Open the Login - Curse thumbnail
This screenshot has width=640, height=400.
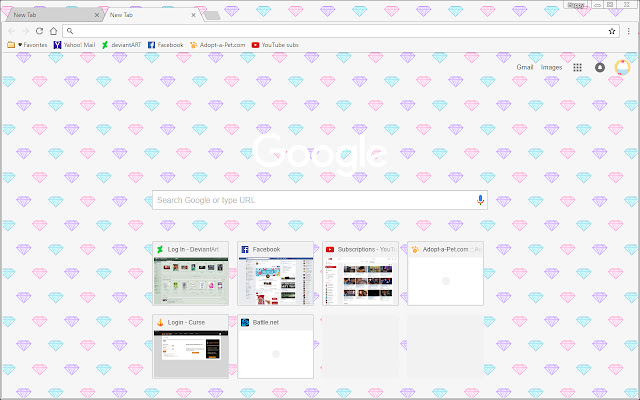191,347
